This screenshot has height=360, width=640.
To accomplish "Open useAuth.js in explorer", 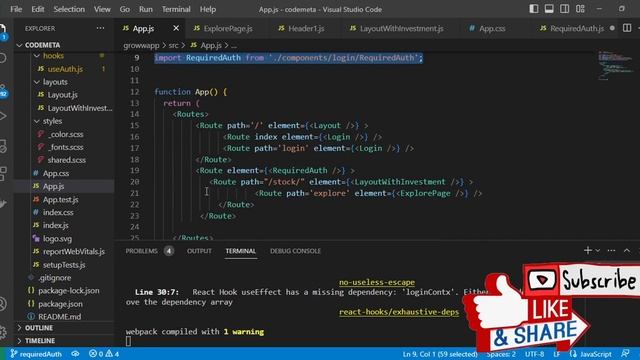I will coord(65,69).
